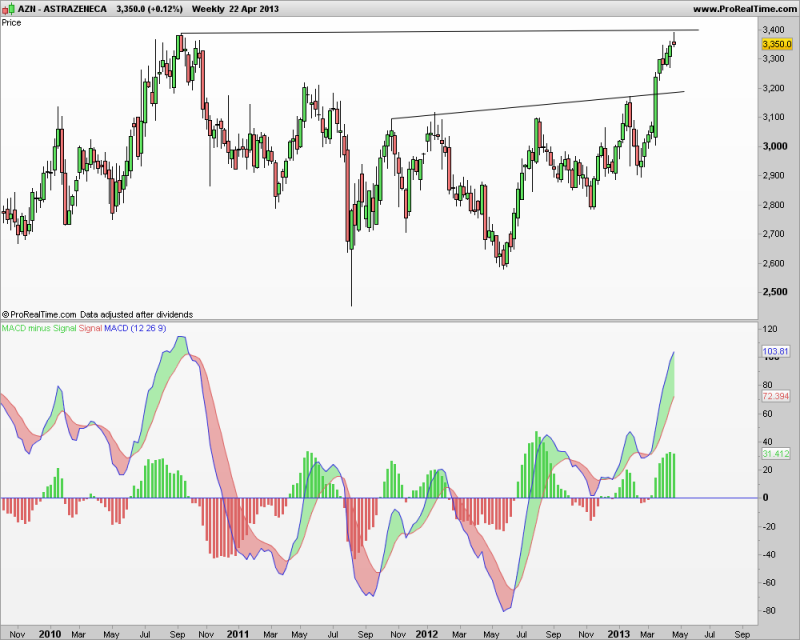The image size is (800, 640).
Task: Click the 2,800 price axis label
Action: [x=773, y=205]
